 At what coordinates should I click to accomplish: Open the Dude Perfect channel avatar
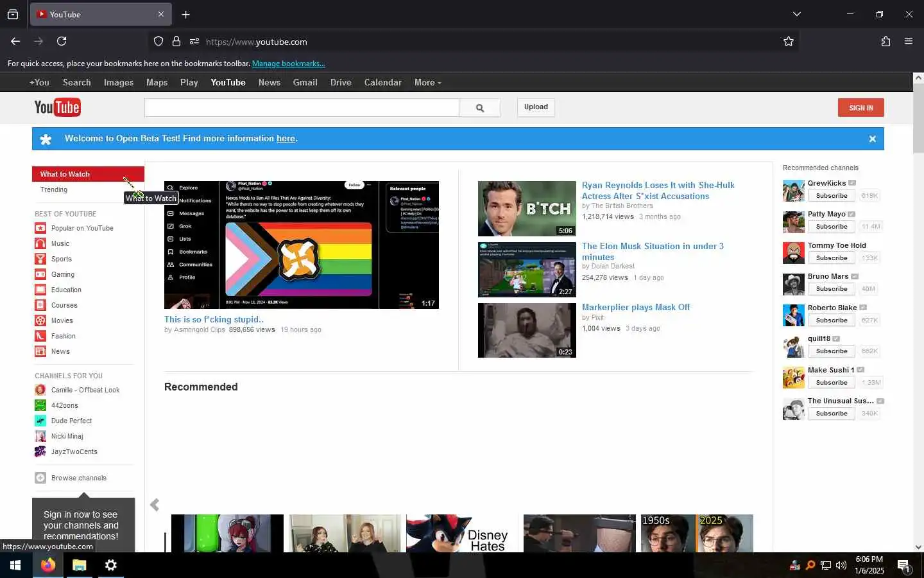pos(40,421)
